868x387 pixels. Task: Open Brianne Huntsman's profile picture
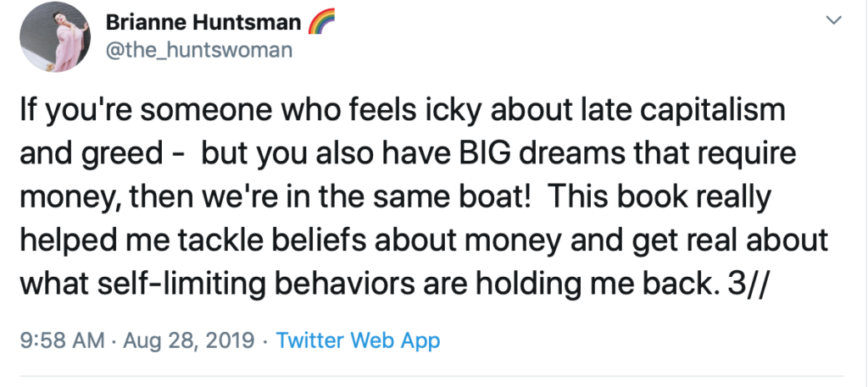point(55,37)
